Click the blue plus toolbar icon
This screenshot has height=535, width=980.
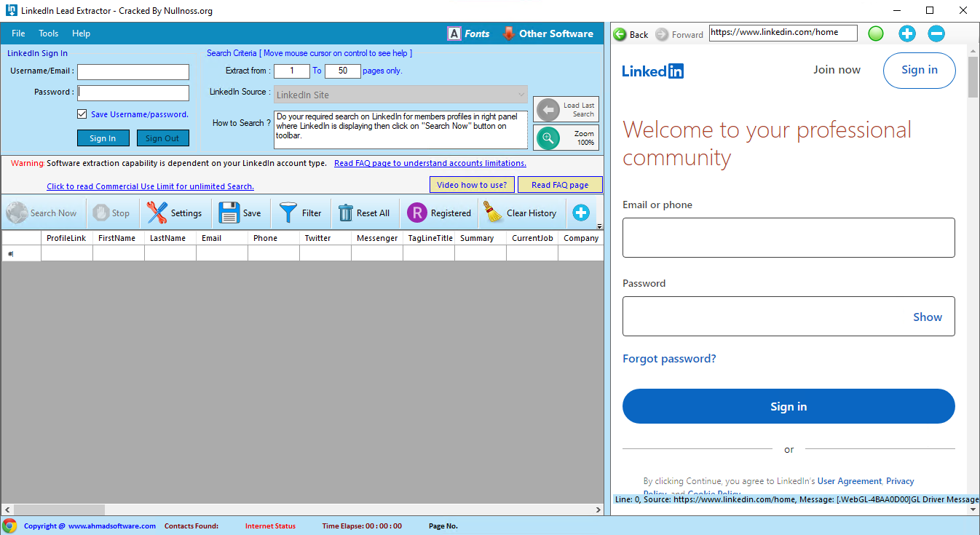580,213
